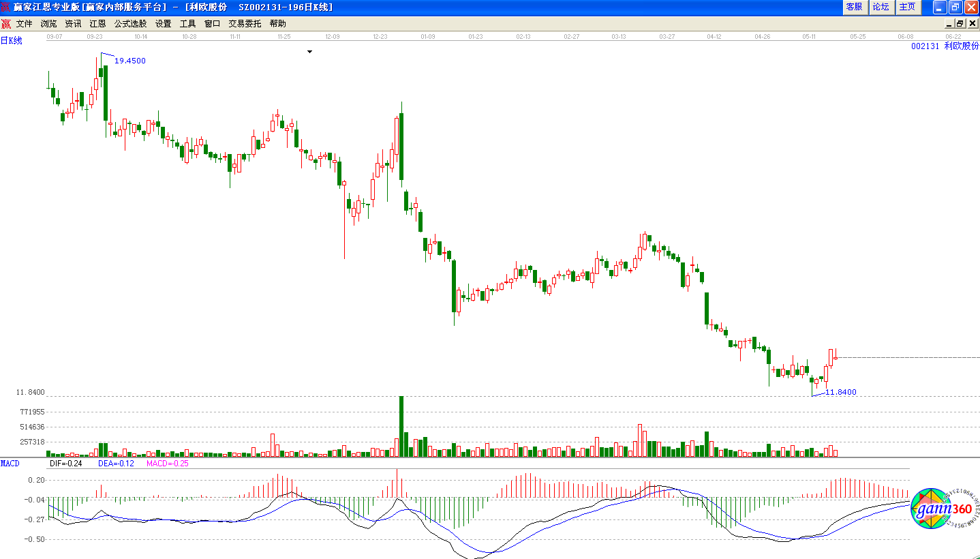Open the 帮助 menu
This screenshot has height=559, width=980.
(x=278, y=24)
